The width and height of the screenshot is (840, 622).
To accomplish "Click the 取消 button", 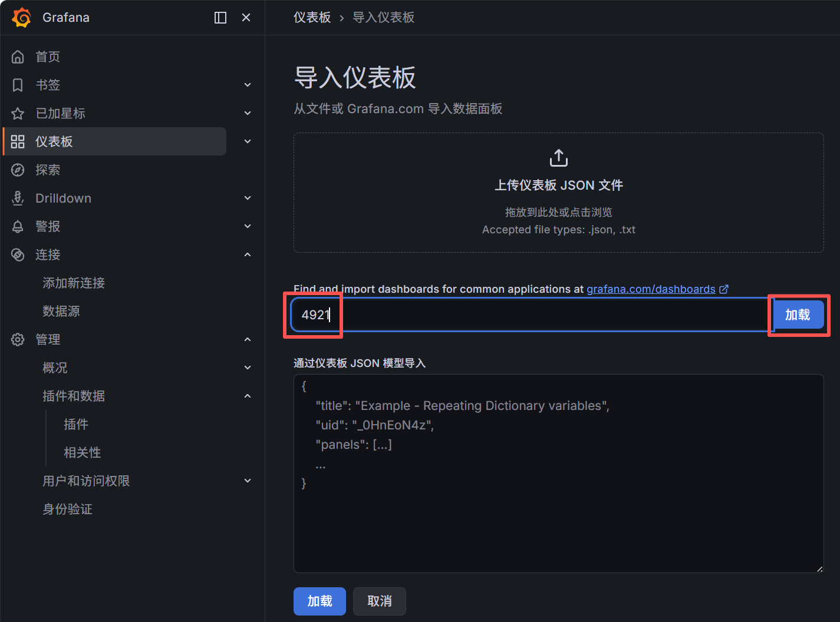I will click(380, 601).
